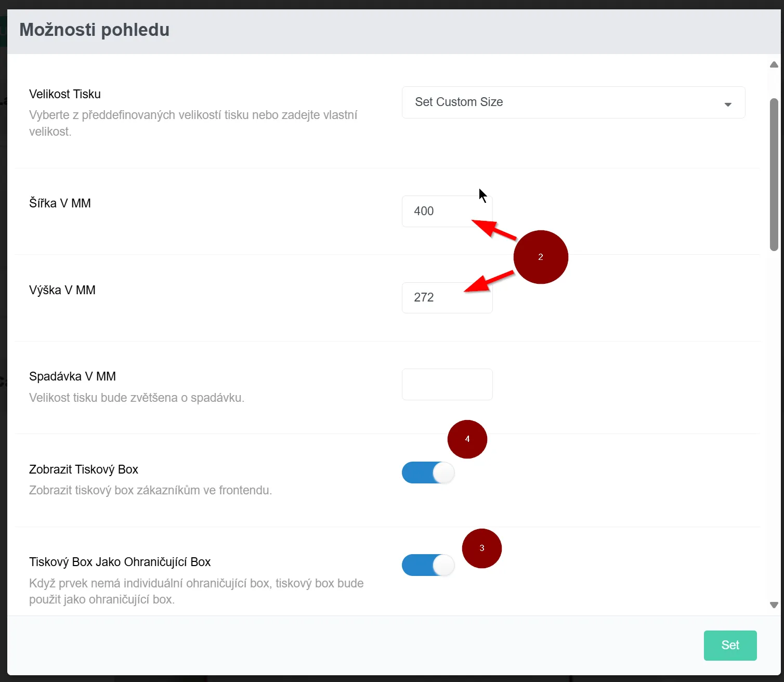Focus the Šířka V MM field showing 400

[x=447, y=211]
